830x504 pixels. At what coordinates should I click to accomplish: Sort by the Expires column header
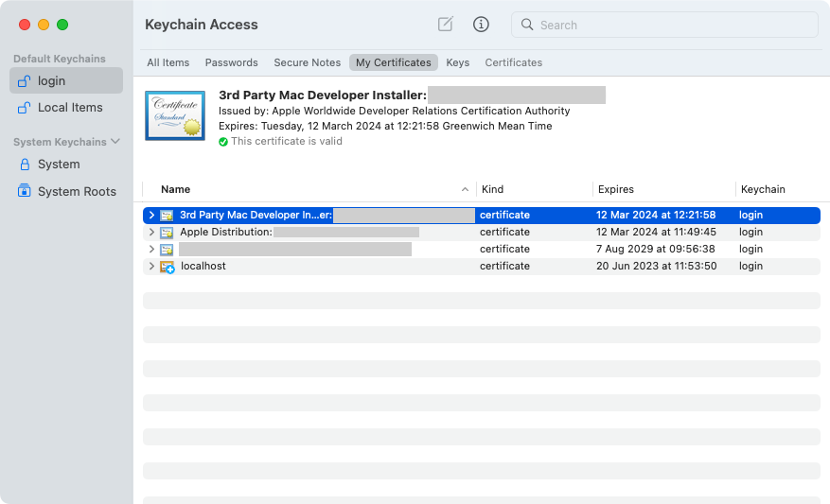[x=615, y=189]
